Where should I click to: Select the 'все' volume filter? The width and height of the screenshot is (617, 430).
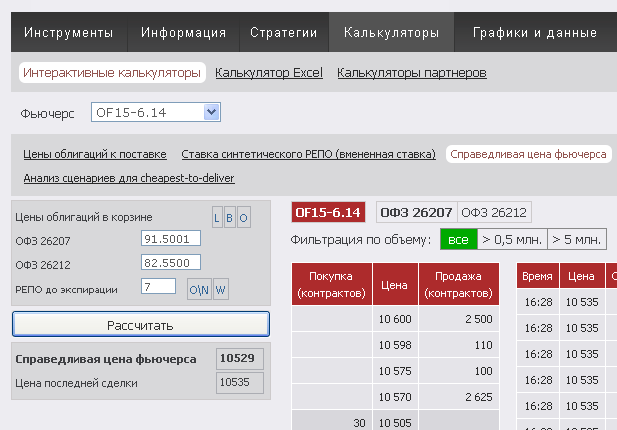click(x=459, y=239)
